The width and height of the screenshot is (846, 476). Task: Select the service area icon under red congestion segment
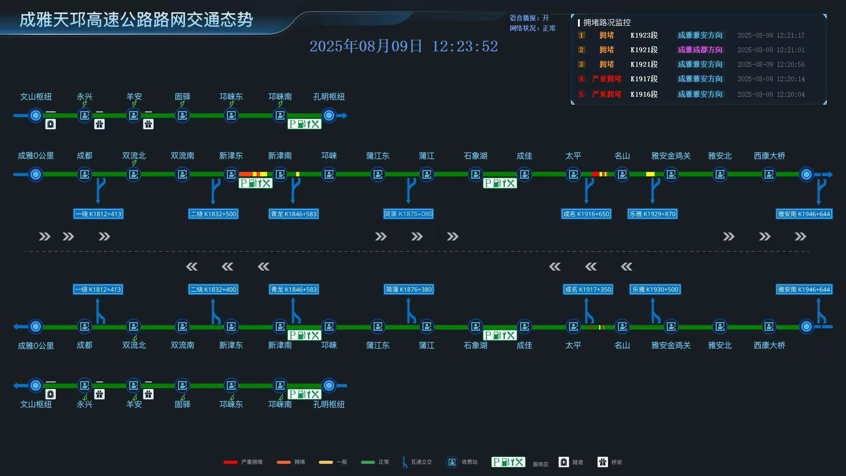256,183
